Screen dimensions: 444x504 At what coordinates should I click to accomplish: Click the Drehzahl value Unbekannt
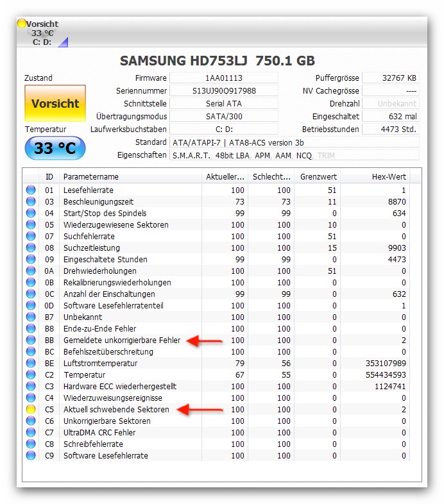point(391,103)
